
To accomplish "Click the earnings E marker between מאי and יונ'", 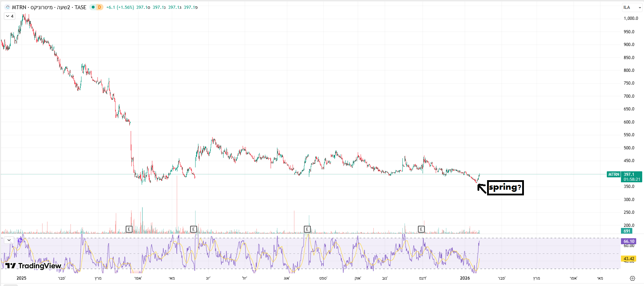I will [193, 229].
